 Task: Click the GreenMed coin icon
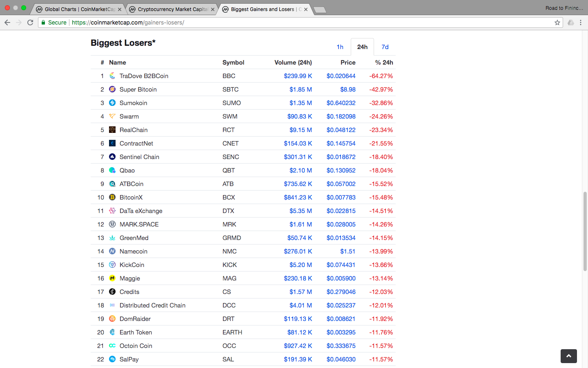112,238
